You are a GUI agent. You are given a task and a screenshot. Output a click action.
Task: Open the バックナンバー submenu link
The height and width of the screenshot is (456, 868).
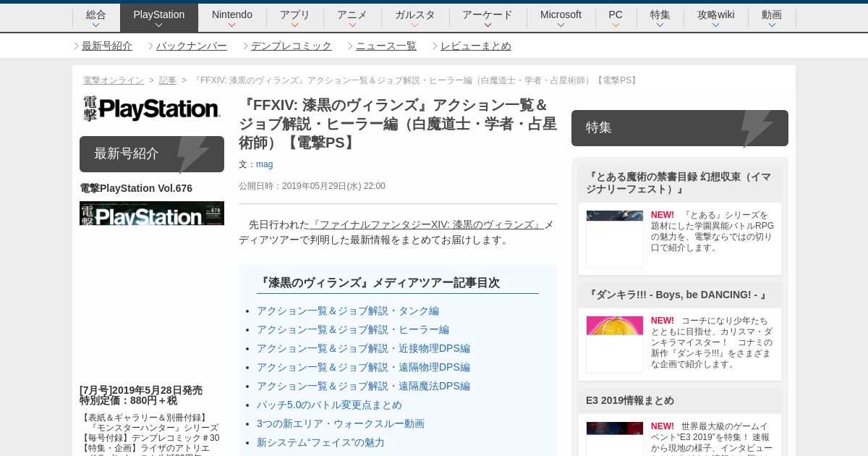pyautogui.click(x=192, y=46)
